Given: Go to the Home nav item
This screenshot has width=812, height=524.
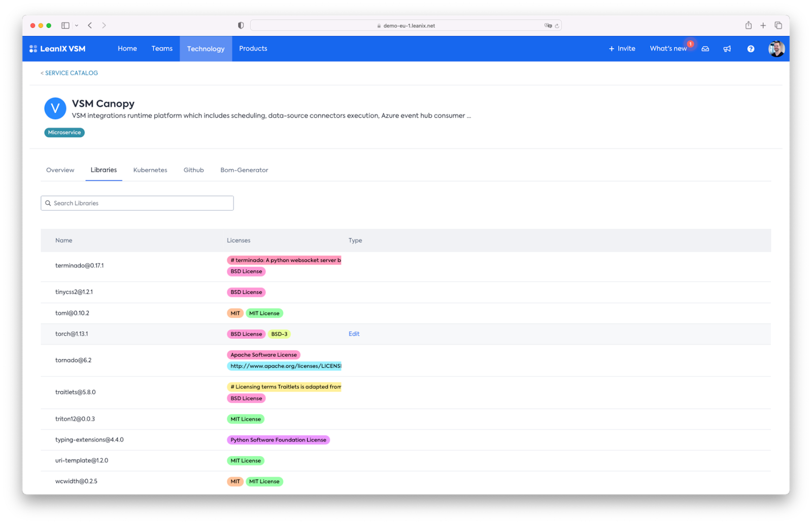Looking at the screenshot, I should click(127, 49).
